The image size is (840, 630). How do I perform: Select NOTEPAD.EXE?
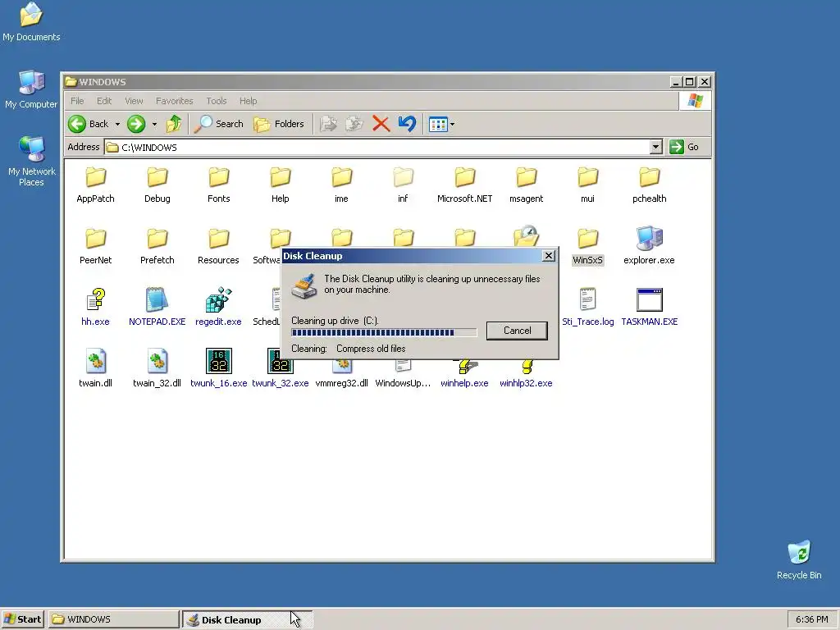[157, 308]
